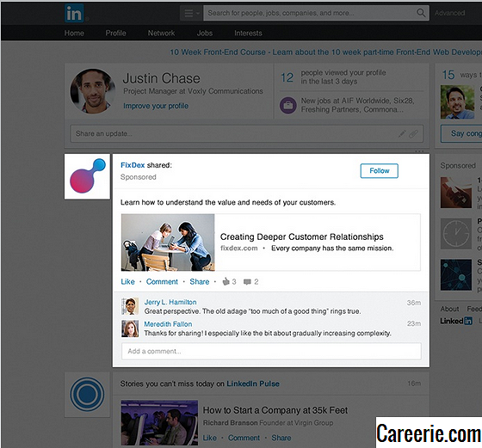Comment on the FixDex sponsored post
The image size is (482, 448).
point(162,282)
